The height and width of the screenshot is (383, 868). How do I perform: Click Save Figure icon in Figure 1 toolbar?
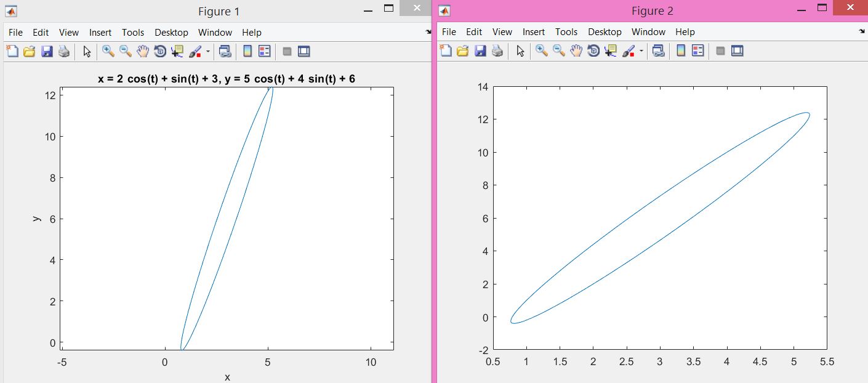pyautogui.click(x=47, y=52)
